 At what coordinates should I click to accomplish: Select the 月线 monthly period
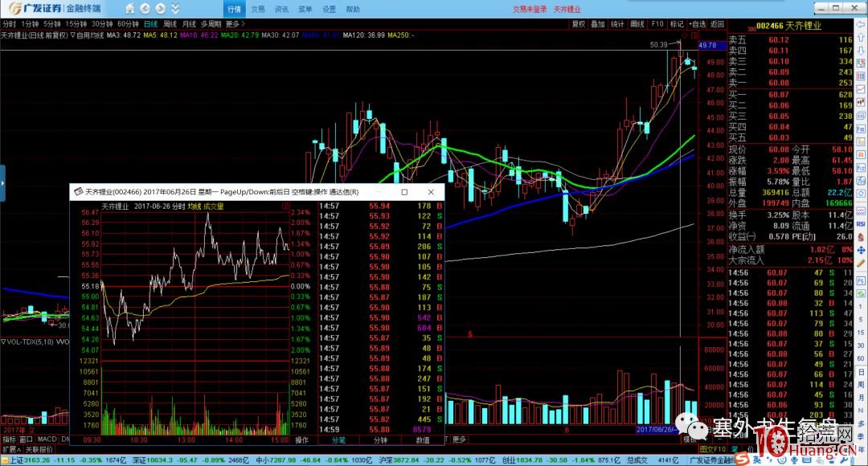(190, 24)
